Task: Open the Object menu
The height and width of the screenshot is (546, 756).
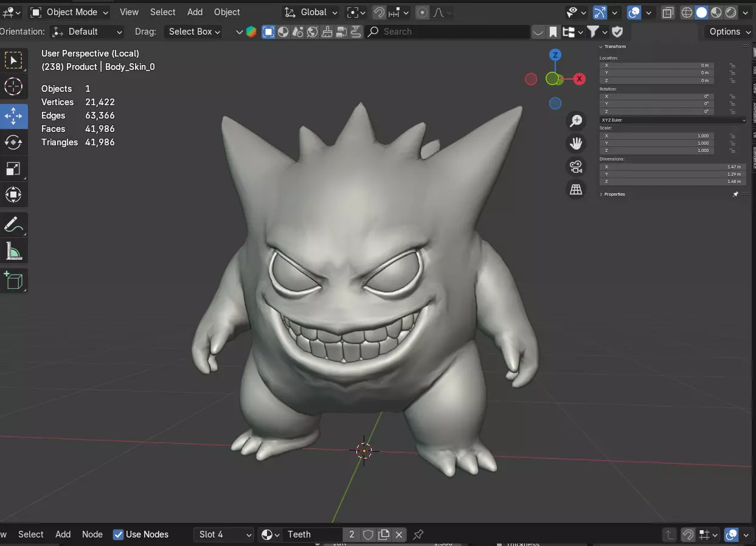Action: [x=227, y=12]
